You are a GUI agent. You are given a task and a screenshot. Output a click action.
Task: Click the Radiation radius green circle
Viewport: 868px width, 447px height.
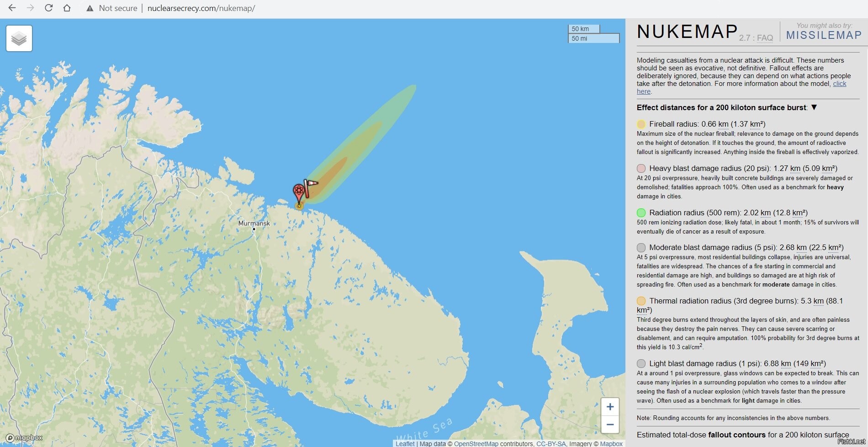click(641, 213)
